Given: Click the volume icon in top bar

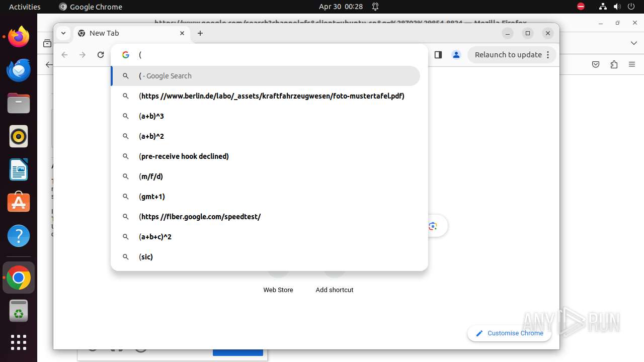Looking at the screenshot, I should pos(617,7).
